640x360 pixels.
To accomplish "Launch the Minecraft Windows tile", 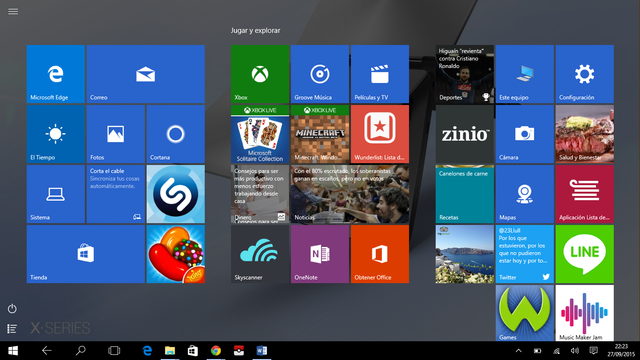I will pyautogui.click(x=320, y=134).
